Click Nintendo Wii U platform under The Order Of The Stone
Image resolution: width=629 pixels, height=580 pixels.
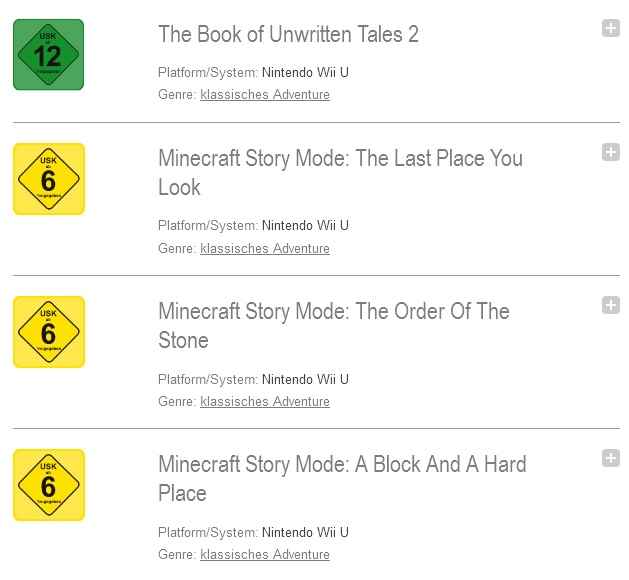pos(305,379)
